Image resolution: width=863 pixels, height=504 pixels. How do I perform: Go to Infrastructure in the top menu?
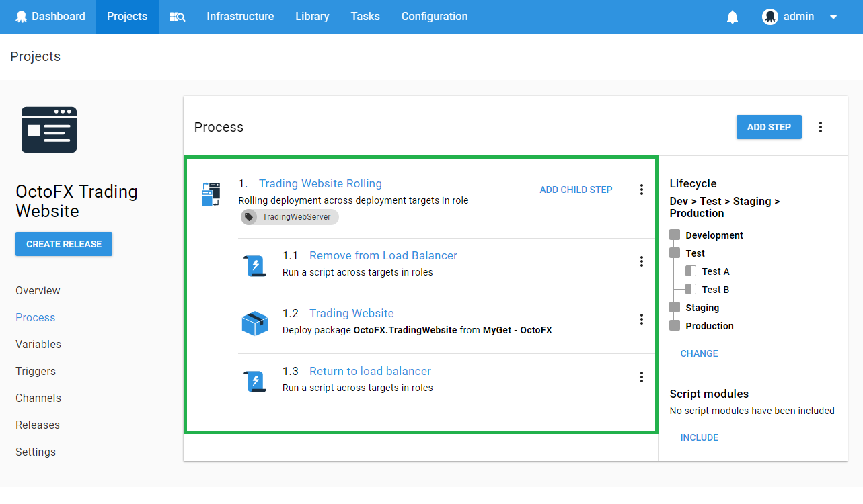coord(240,17)
